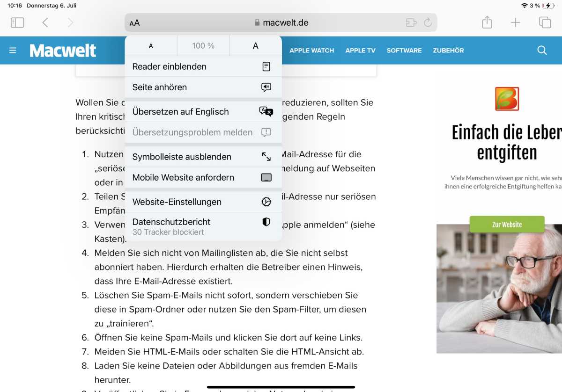Open the extensions icon in address bar
The height and width of the screenshot is (392, 562).
point(411,22)
